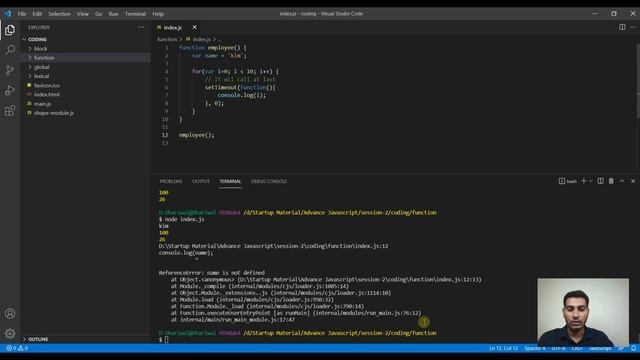Viewport: 640px width, 360px height.
Task: Click the VS Code logo icon
Action: pos(8,13)
